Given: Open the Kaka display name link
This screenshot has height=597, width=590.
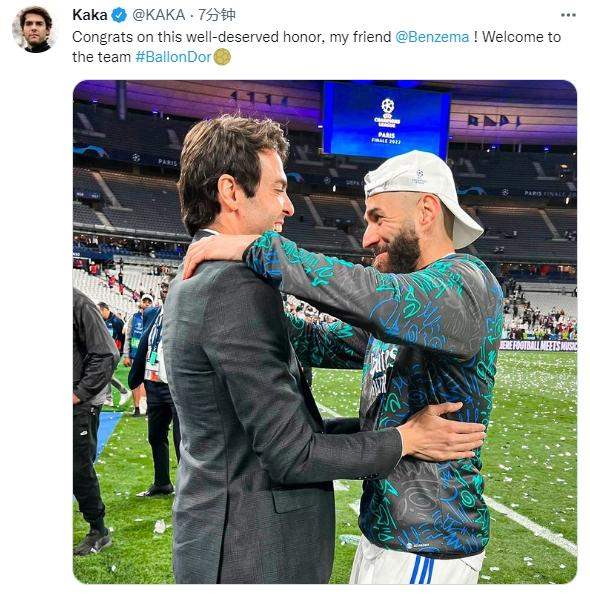Looking at the screenshot, I should [x=90, y=15].
